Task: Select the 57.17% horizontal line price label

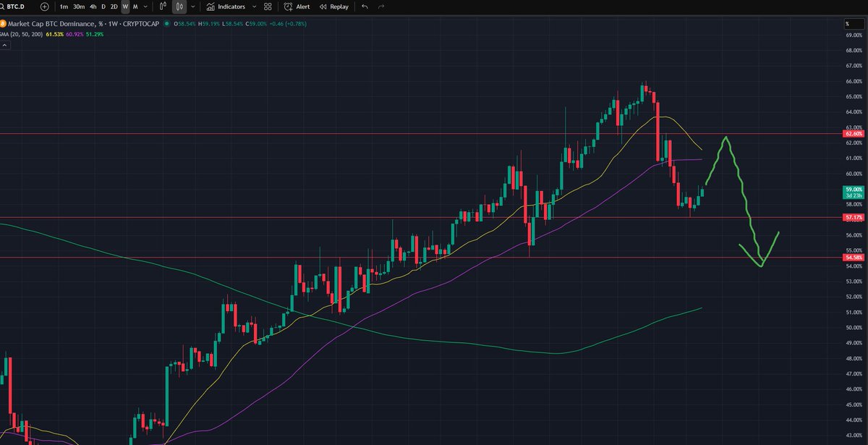Action: 854,217
